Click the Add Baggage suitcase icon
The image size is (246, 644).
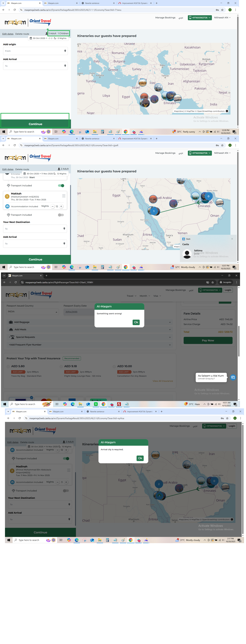pyautogui.click(x=11, y=322)
